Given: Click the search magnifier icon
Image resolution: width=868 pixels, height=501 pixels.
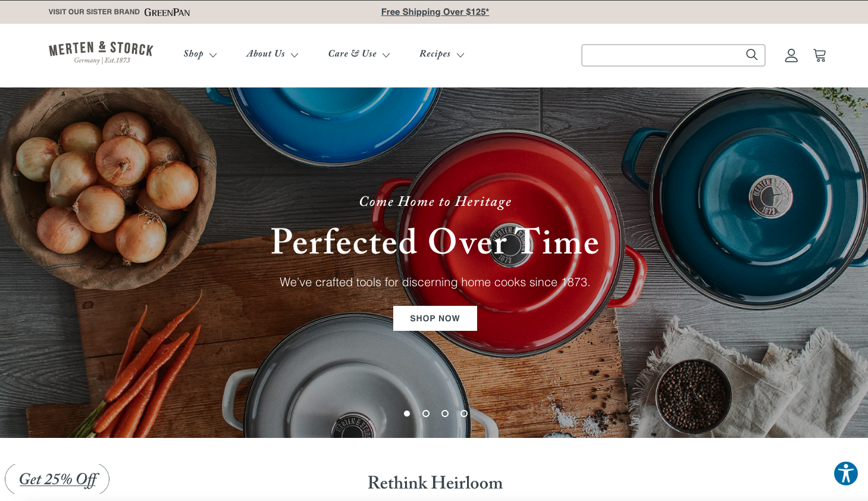Looking at the screenshot, I should click(x=751, y=55).
